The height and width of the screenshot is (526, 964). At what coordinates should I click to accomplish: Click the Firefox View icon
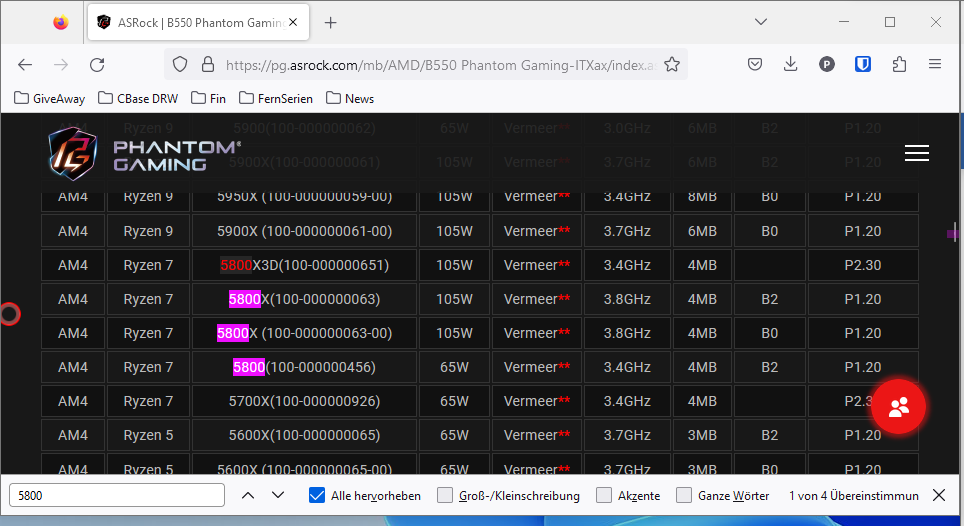pyautogui.click(x=60, y=23)
